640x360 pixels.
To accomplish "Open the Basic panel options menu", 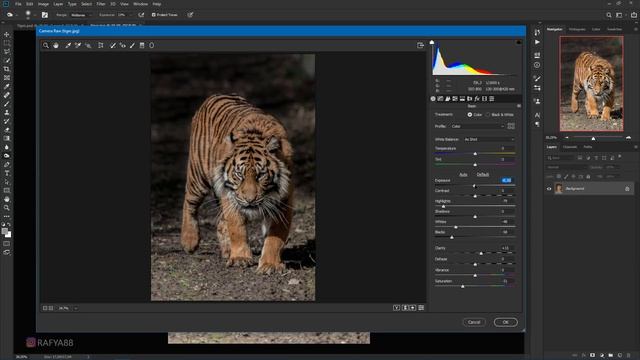I will click(519, 106).
